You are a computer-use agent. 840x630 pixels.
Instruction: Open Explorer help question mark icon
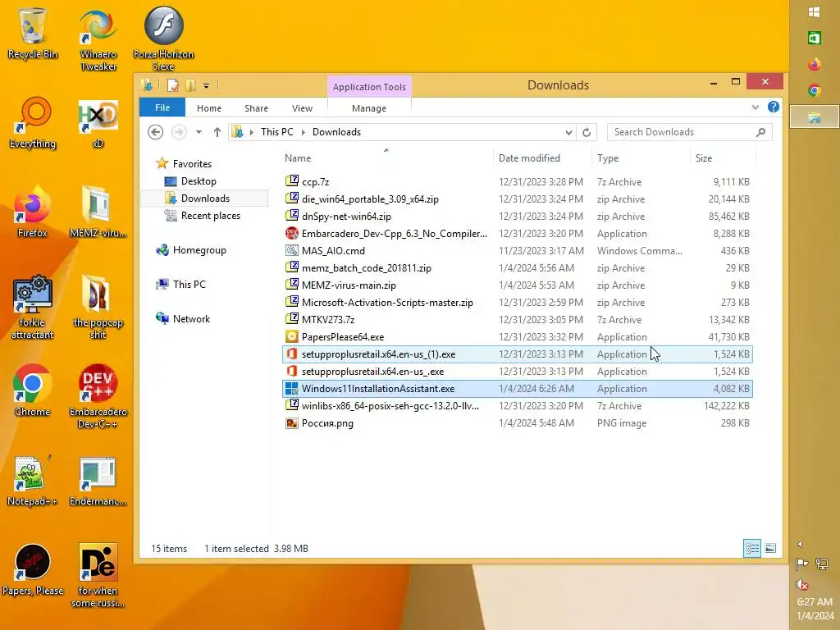pyautogui.click(x=773, y=107)
